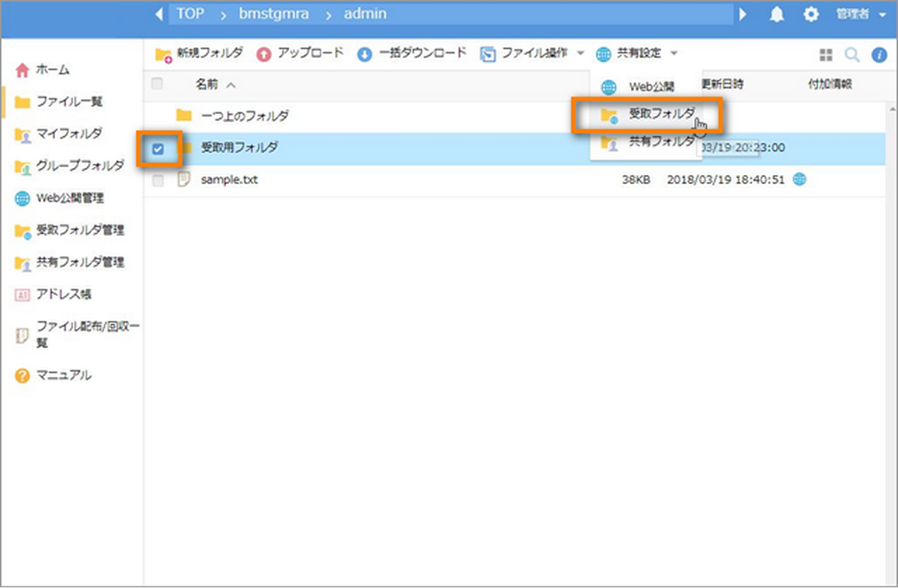Check the checkbox for sample.txt
The image size is (898, 588).
160,179
